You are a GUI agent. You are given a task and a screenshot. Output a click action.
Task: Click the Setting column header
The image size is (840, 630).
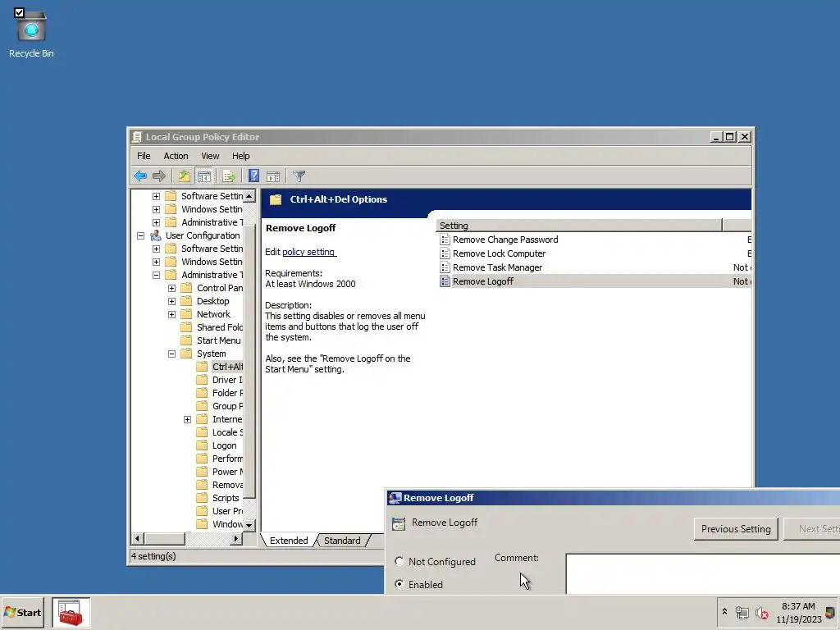[579, 226]
